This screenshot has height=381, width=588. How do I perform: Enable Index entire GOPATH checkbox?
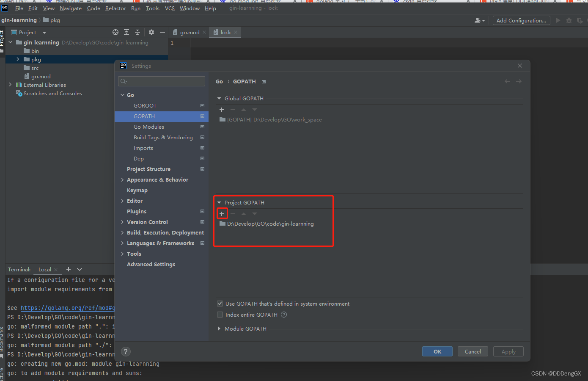coord(220,315)
